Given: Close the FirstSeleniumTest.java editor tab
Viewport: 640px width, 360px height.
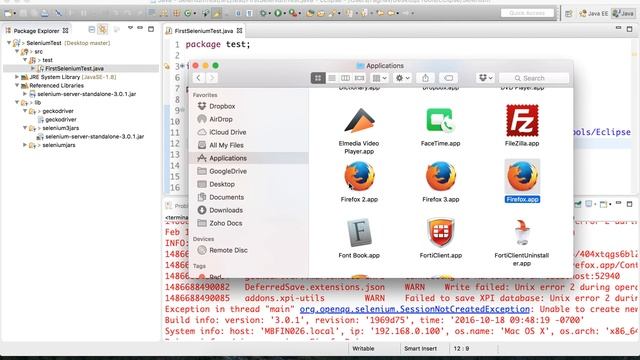Looking at the screenshot, I should coord(240,31).
